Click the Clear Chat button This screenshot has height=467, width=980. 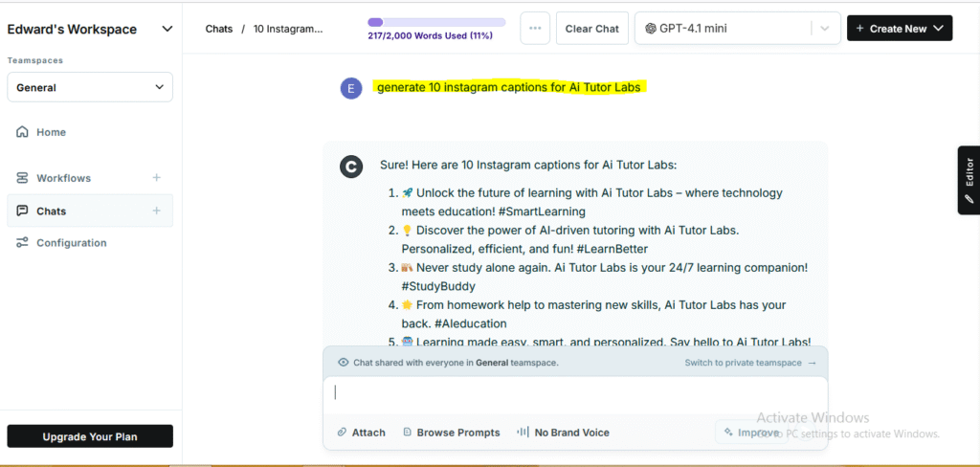[591, 28]
